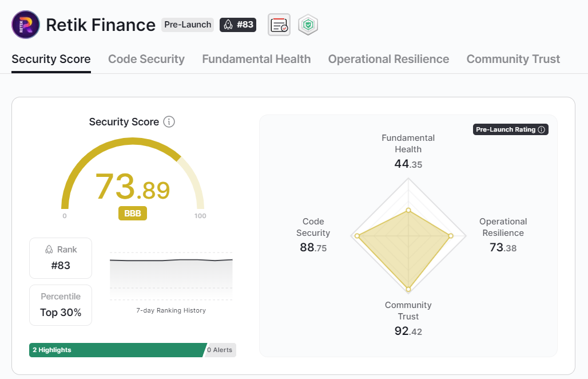Screen dimensions: 588x379
Task: Open the Security Score info icon
Action: tap(169, 122)
